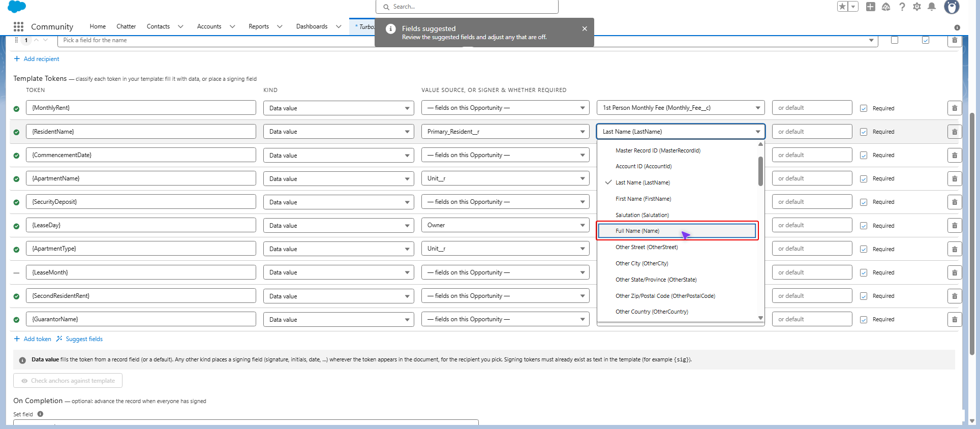Toggle Required for {ResidentName}
980x429 pixels.
click(x=864, y=132)
